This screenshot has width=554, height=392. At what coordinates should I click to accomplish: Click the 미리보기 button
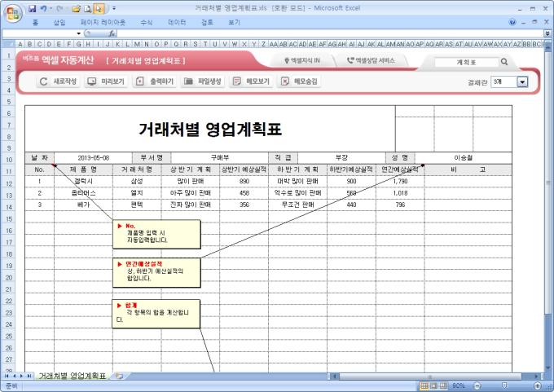(106, 81)
